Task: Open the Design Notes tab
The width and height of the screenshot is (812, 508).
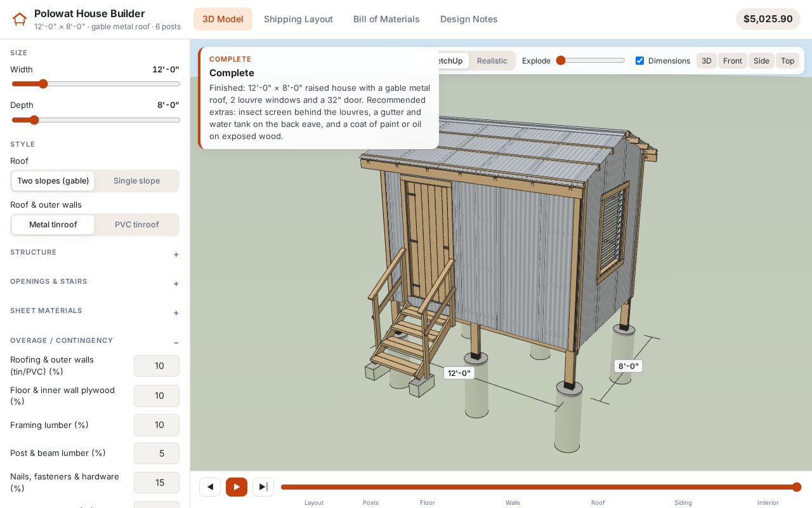Action: (469, 19)
